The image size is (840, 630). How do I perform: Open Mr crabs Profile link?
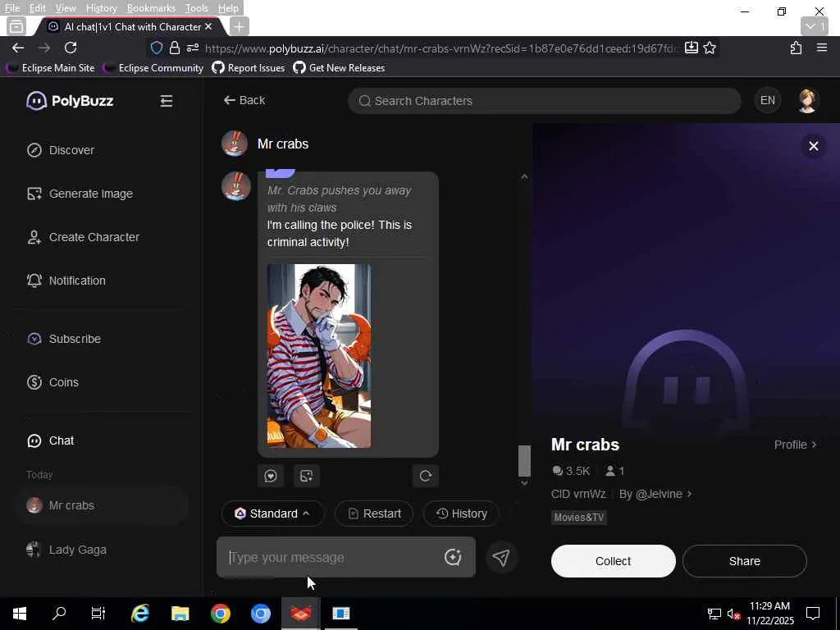point(796,445)
